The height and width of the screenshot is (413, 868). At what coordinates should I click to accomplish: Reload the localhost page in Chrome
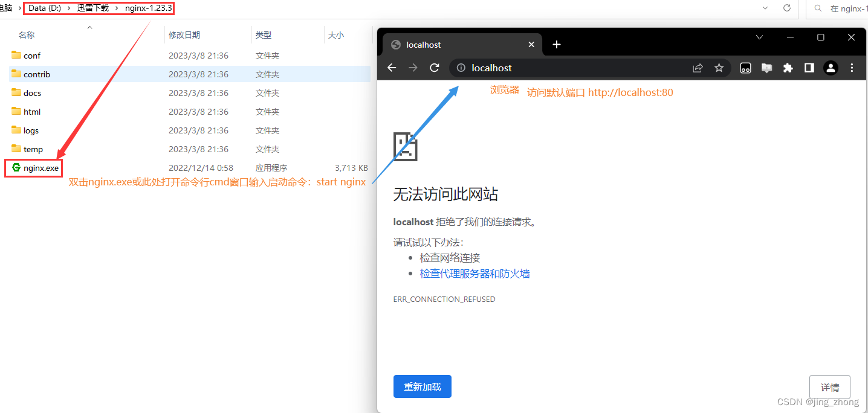(x=434, y=68)
